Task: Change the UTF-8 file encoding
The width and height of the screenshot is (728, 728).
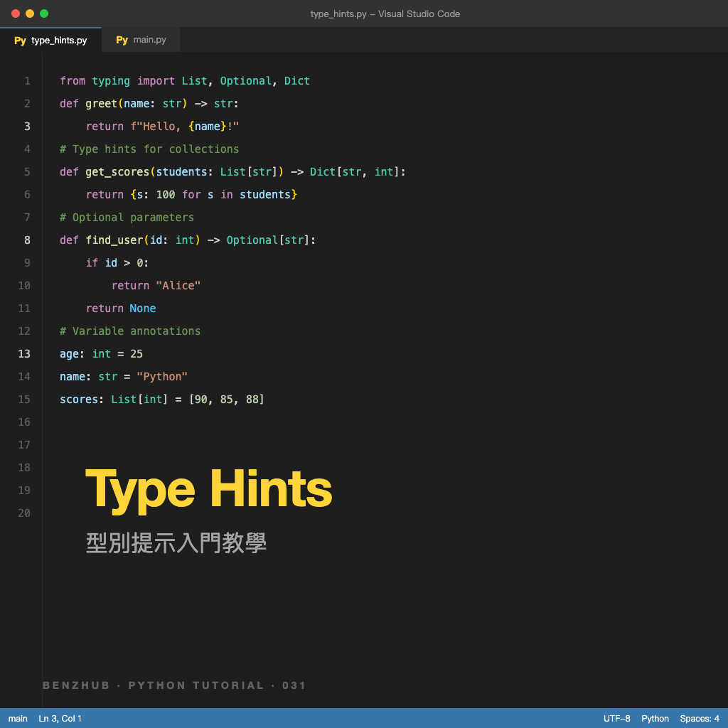Action: (x=616, y=719)
